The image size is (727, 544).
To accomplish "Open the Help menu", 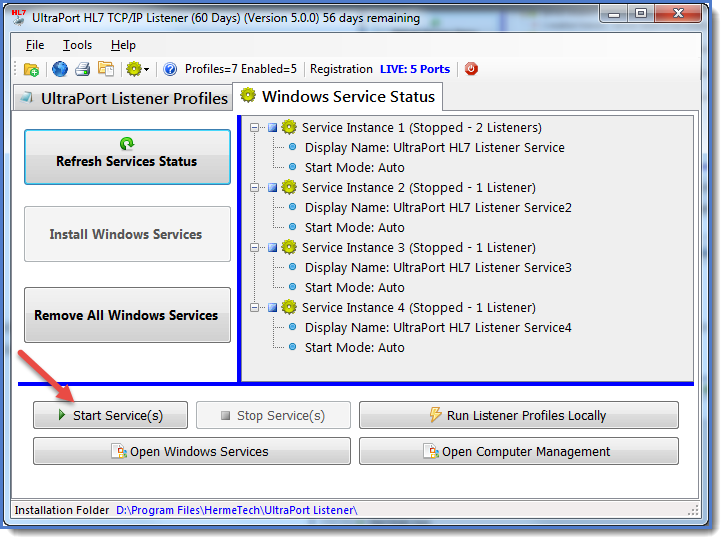I will (123, 45).
